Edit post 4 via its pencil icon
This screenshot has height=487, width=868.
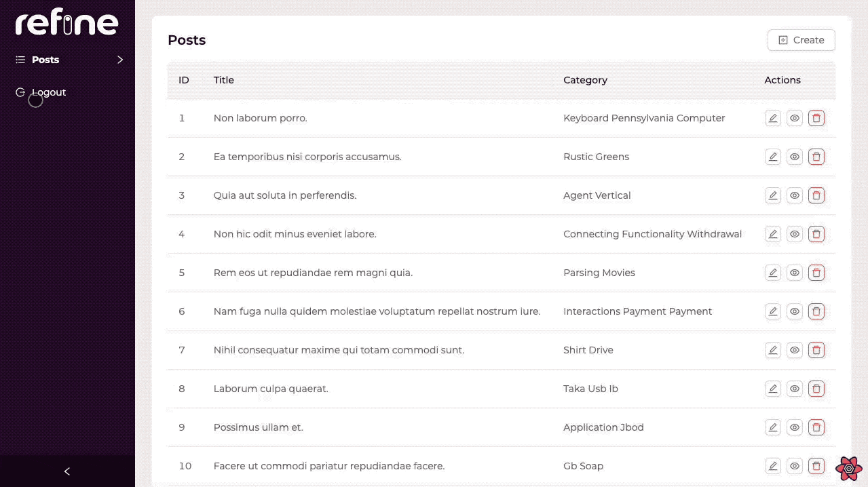click(772, 234)
